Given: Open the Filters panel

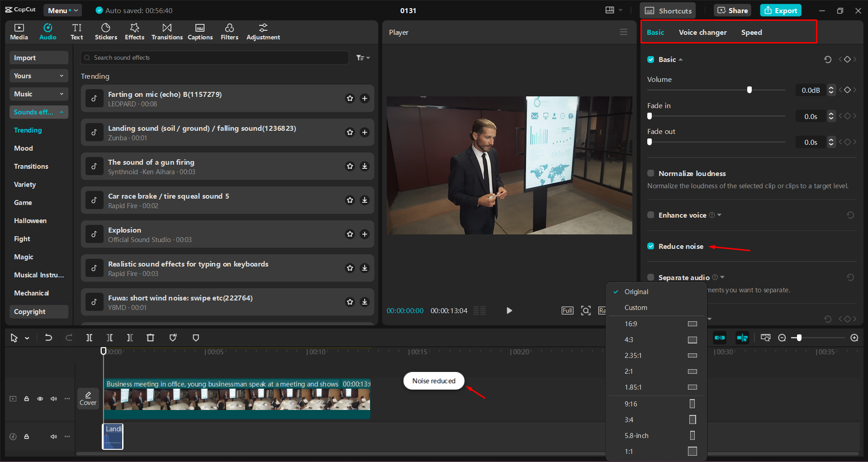Looking at the screenshot, I should point(229,32).
